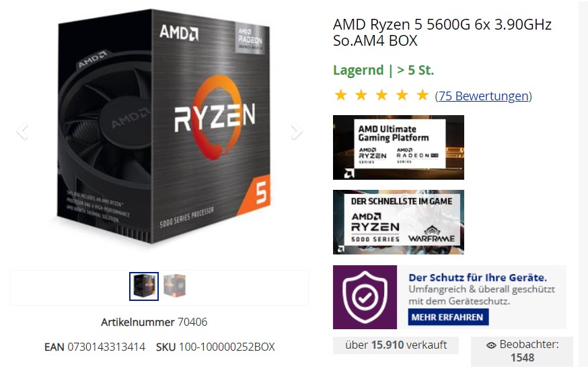588x377 pixels.
Task: Click the Artikelnummer 70406 text
Action: pos(154,322)
